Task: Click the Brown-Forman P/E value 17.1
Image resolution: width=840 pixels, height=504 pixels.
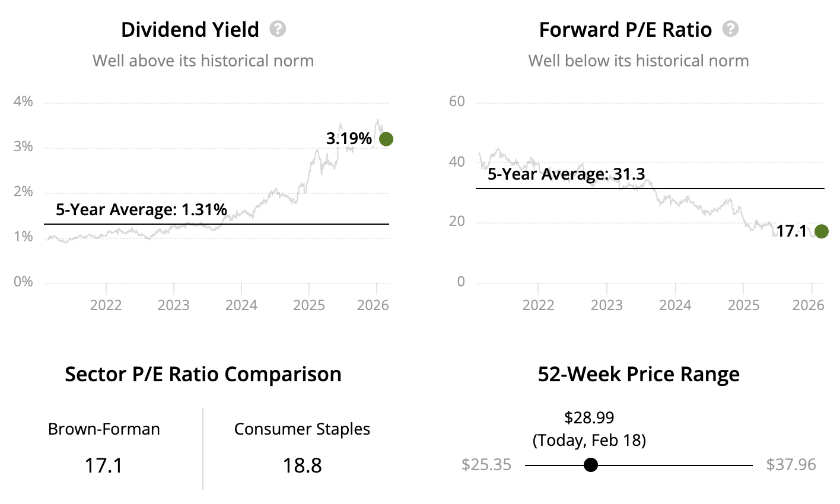Action: [104, 465]
